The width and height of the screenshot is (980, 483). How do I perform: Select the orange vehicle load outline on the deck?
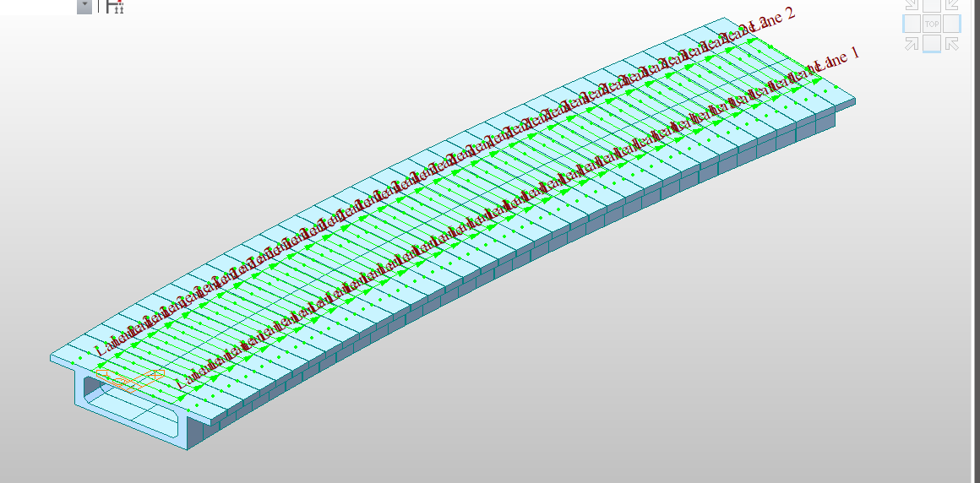click(129, 379)
